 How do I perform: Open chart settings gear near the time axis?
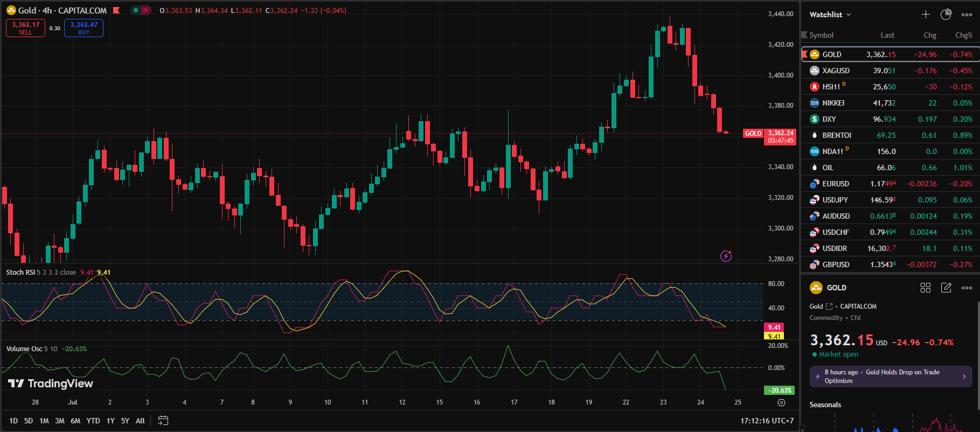point(781,402)
